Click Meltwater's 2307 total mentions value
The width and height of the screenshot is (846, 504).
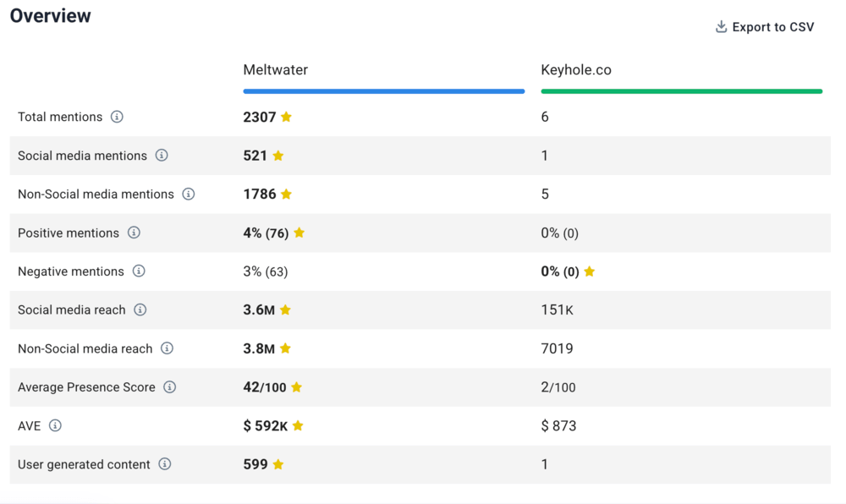(260, 117)
